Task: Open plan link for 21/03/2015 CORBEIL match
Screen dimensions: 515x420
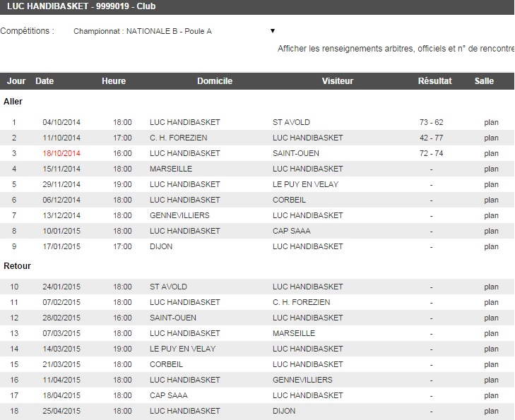Action: [x=491, y=364]
